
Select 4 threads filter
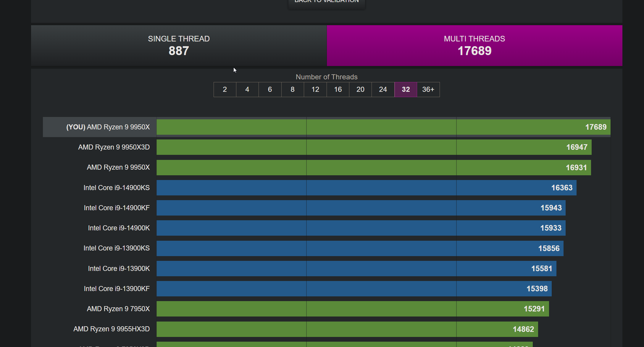[247, 89]
